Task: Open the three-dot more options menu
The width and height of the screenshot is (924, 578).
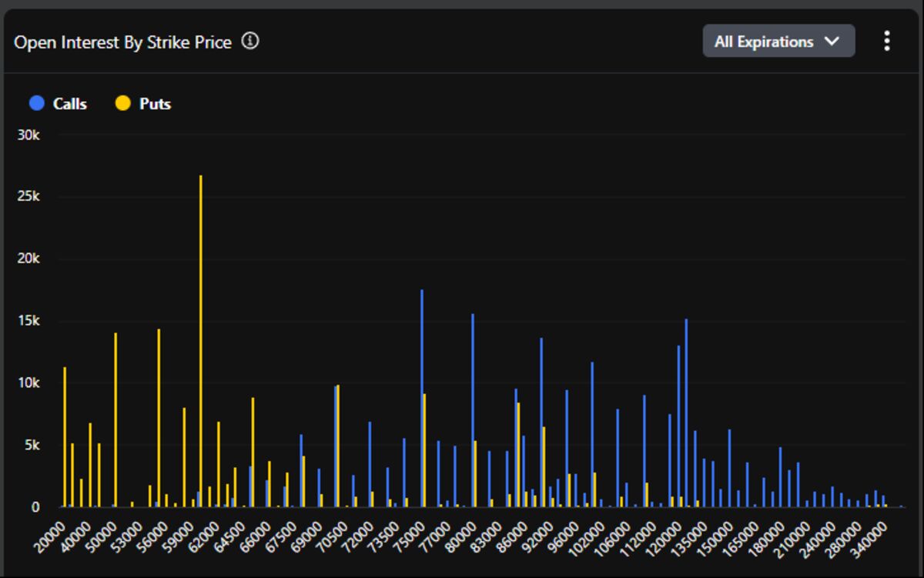Action: point(887,42)
